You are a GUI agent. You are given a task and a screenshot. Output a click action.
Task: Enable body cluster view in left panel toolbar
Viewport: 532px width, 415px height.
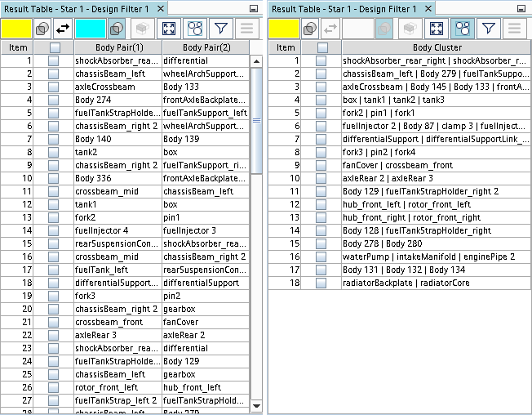click(x=195, y=28)
